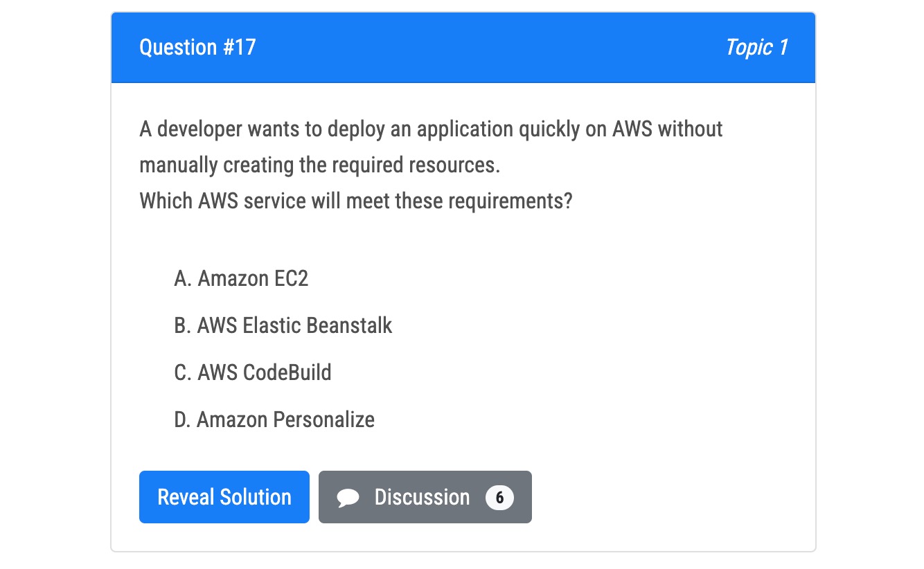Click the Question #17 heading
924x569 pixels.
(197, 47)
